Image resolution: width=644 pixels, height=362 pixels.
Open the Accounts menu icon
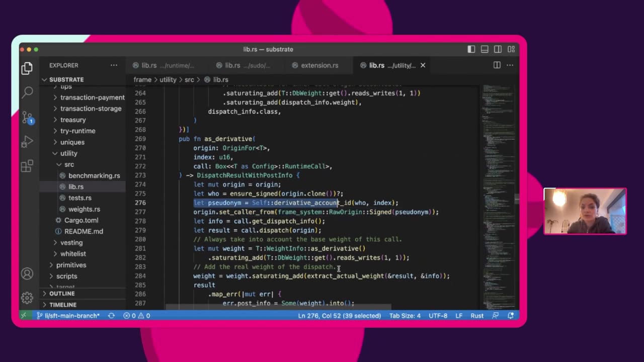27,274
